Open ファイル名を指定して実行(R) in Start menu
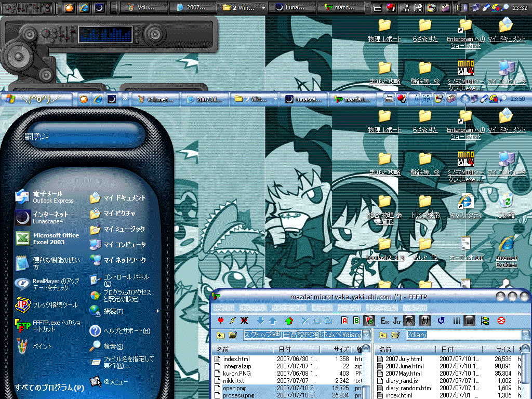Image resolution: width=532 pixels, height=399 pixels. (122, 362)
